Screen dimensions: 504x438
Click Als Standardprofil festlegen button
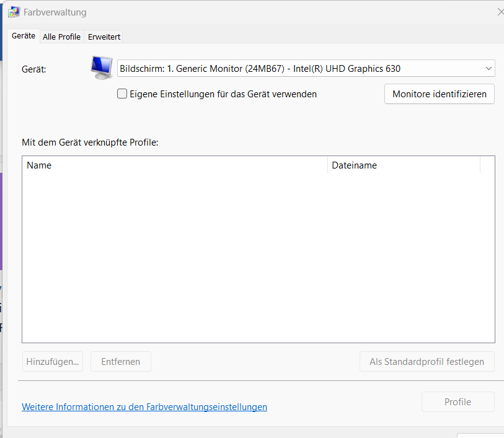(x=427, y=362)
